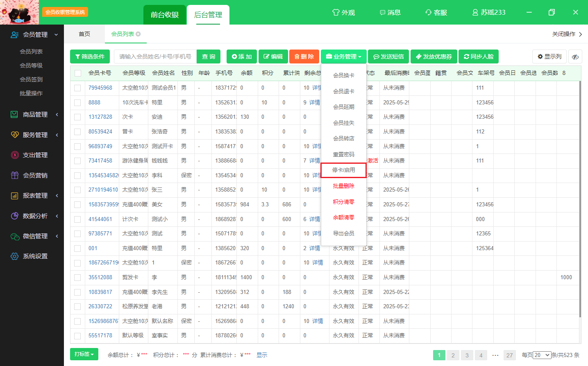Select 批量删除 from the dropdown menu
This screenshot has width=588, height=366.
[x=343, y=186]
